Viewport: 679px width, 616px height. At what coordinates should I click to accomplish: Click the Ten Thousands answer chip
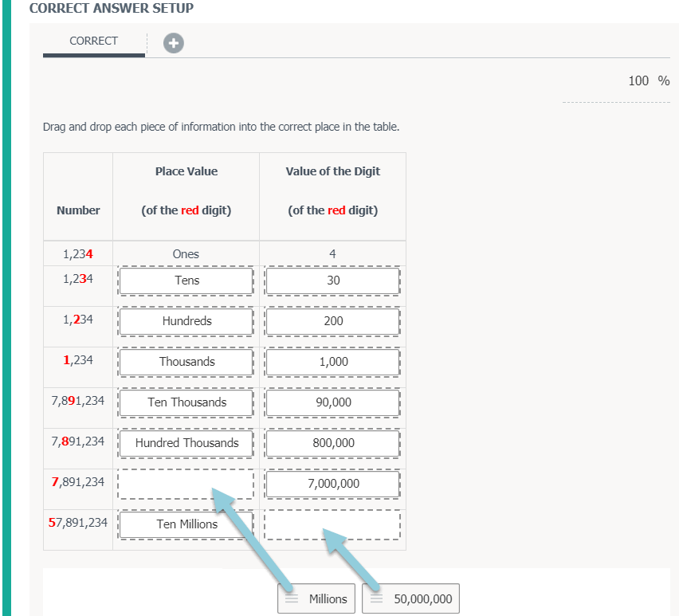(186, 402)
